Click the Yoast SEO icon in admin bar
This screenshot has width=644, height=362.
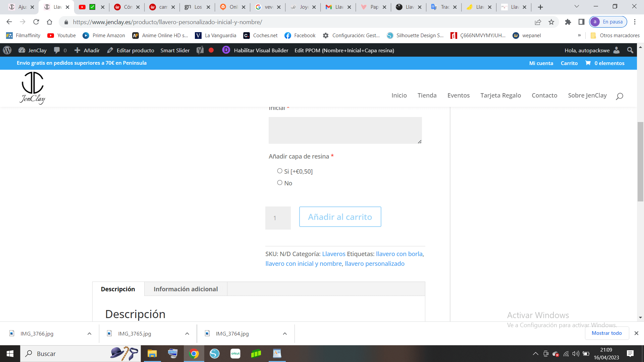point(200,50)
